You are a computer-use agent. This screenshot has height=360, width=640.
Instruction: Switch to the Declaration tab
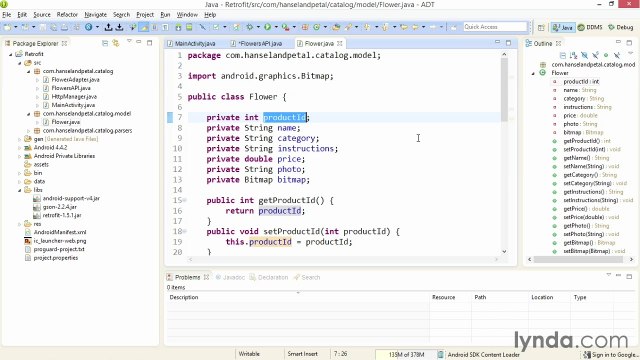(269, 278)
